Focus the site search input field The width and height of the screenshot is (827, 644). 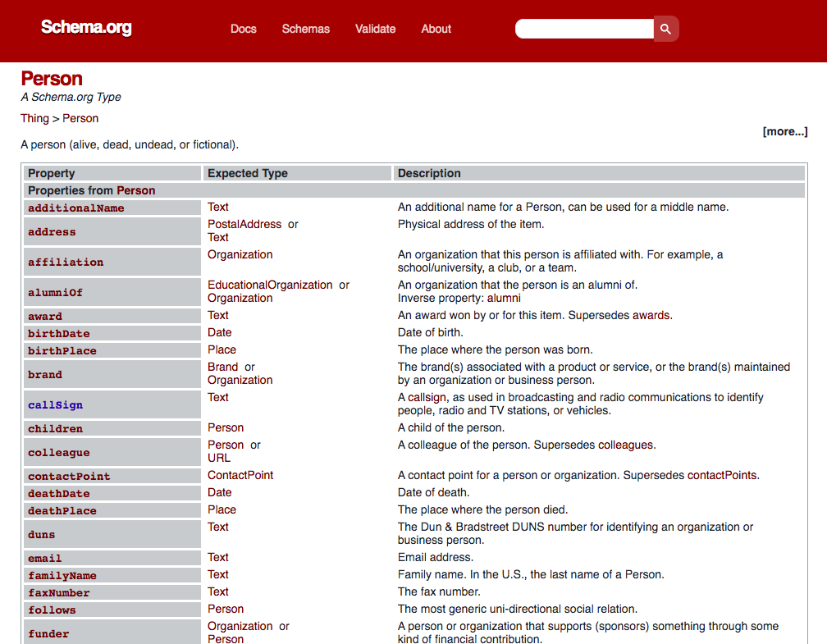[x=584, y=29]
